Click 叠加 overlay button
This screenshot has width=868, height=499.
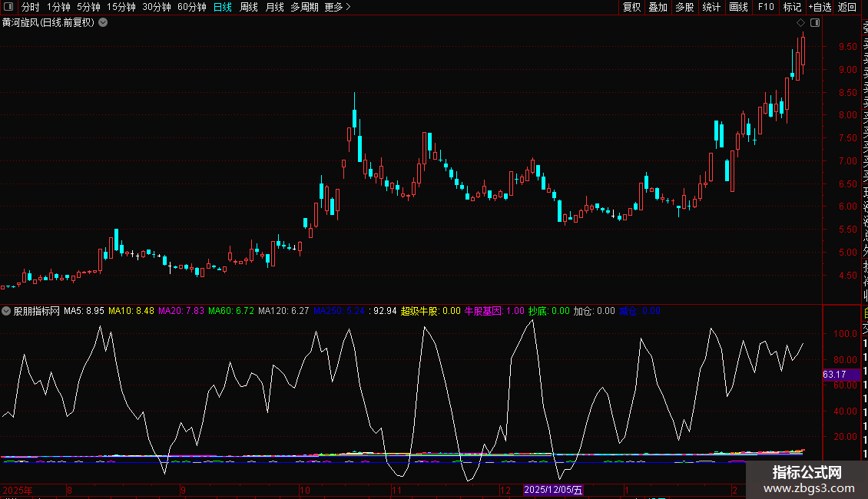tap(658, 7)
